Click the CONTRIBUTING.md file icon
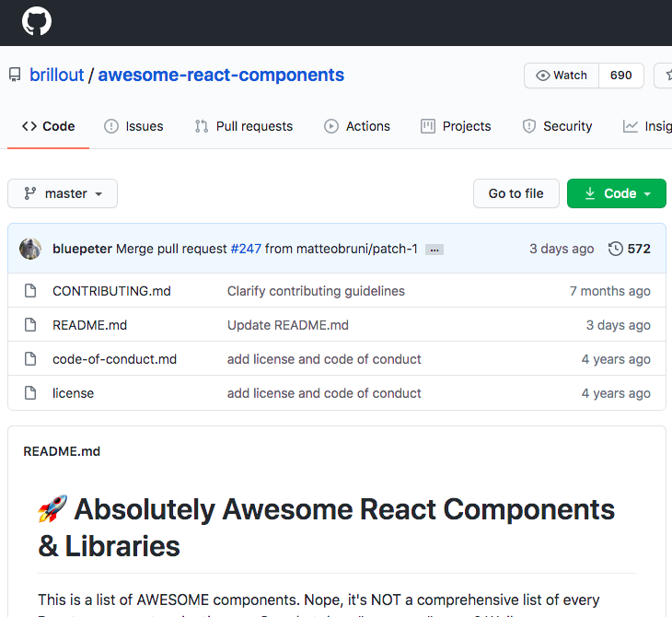The width and height of the screenshot is (672, 617). [x=30, y=291]
